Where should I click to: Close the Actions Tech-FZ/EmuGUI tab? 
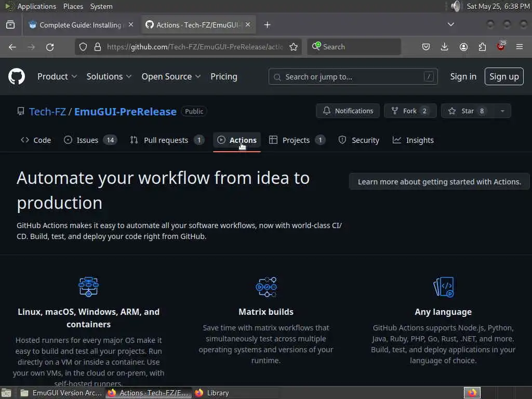coord(248,25)
